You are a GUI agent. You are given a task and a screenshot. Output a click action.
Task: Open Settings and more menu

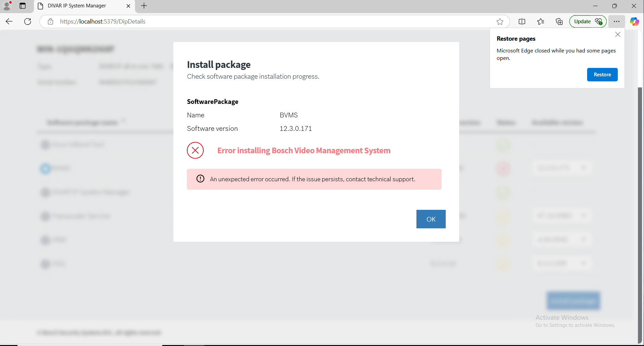(616, 22)
